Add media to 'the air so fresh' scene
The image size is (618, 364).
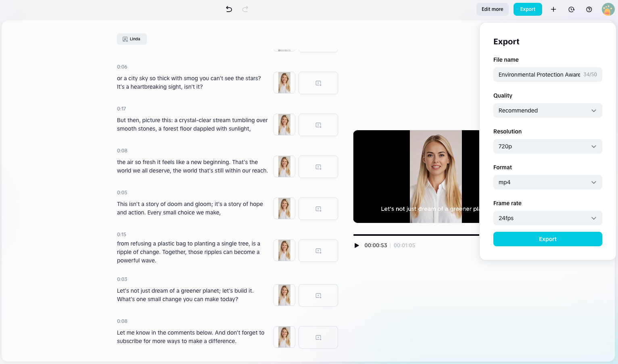[318, 167]
